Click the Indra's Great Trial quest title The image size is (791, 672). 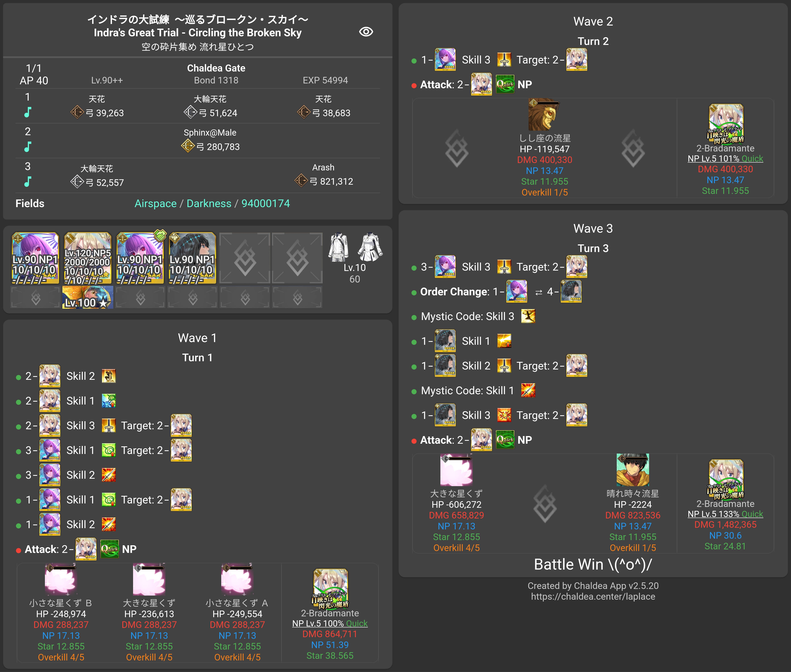point(198,33)
